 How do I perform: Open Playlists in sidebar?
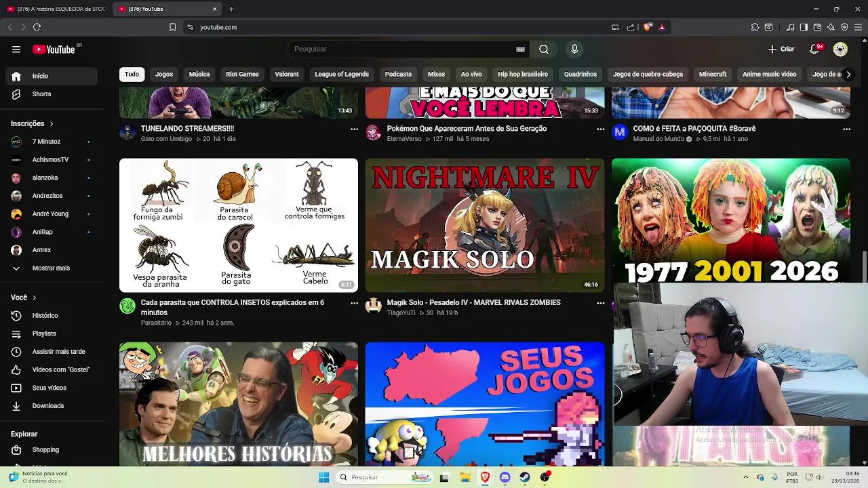(x=52, y=333)
